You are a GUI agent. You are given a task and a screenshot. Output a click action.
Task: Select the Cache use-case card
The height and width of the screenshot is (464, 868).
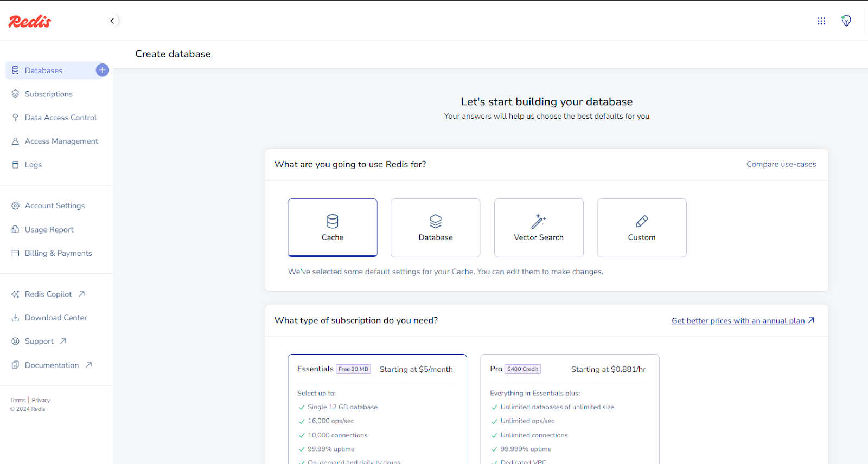(x=333, y=228)
